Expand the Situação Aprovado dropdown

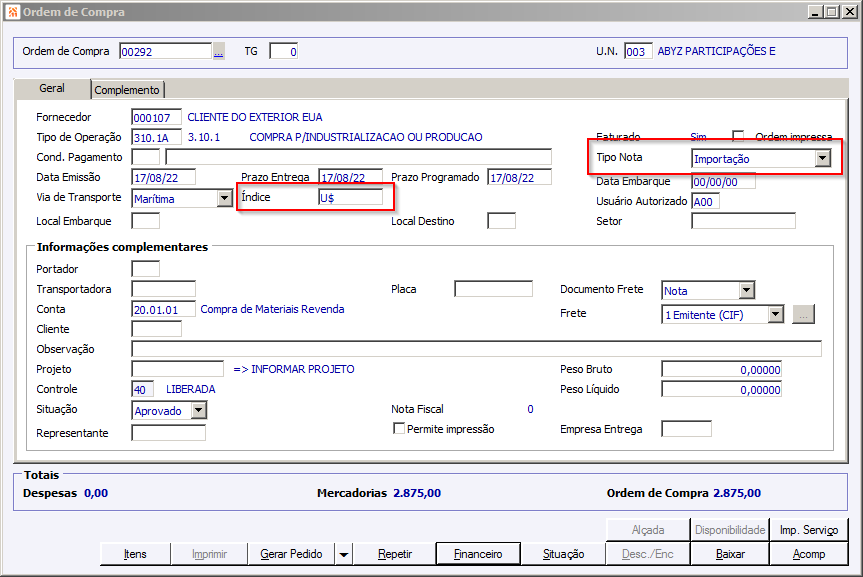click(x=199, y=410)
